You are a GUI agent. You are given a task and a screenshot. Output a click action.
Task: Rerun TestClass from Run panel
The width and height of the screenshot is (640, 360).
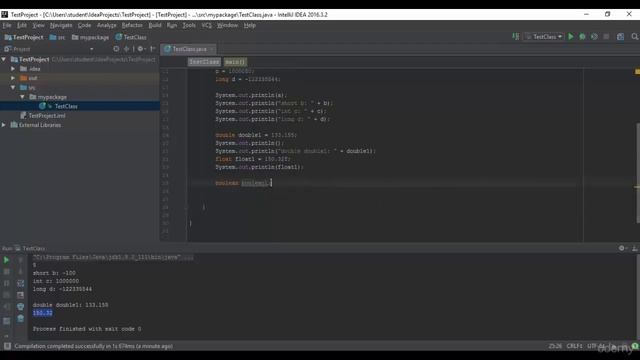[6, 260]
